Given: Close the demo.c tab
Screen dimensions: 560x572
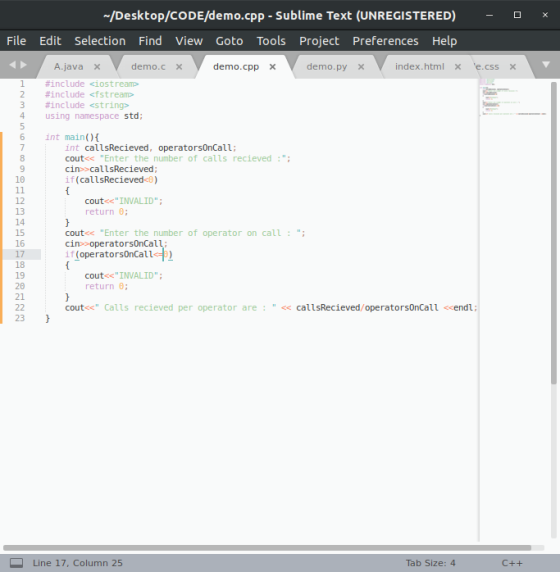Looking at the screenshot, I should [179, 67].
